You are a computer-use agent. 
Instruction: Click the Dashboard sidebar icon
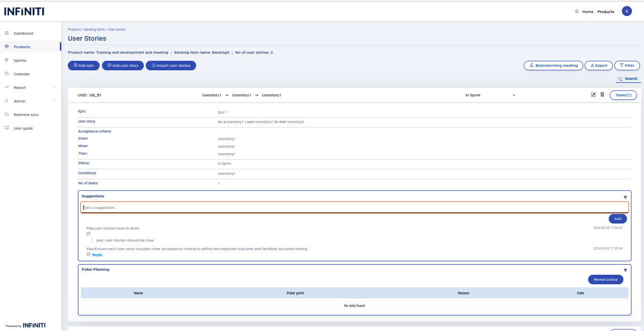(x=7, y=33)
